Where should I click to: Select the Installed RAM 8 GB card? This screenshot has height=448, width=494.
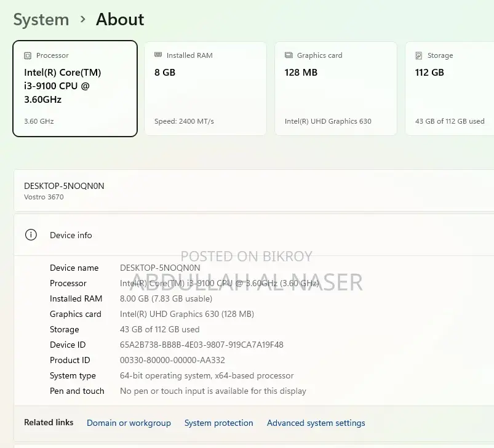205,89
